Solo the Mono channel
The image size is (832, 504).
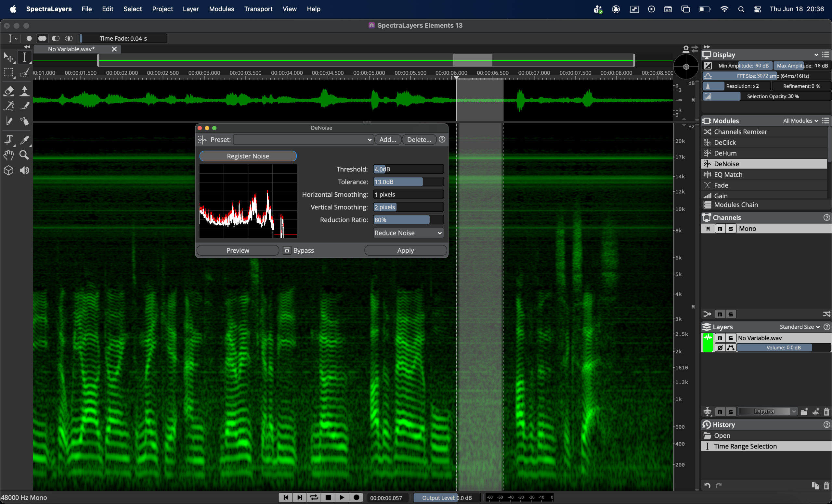click(731, 229)
